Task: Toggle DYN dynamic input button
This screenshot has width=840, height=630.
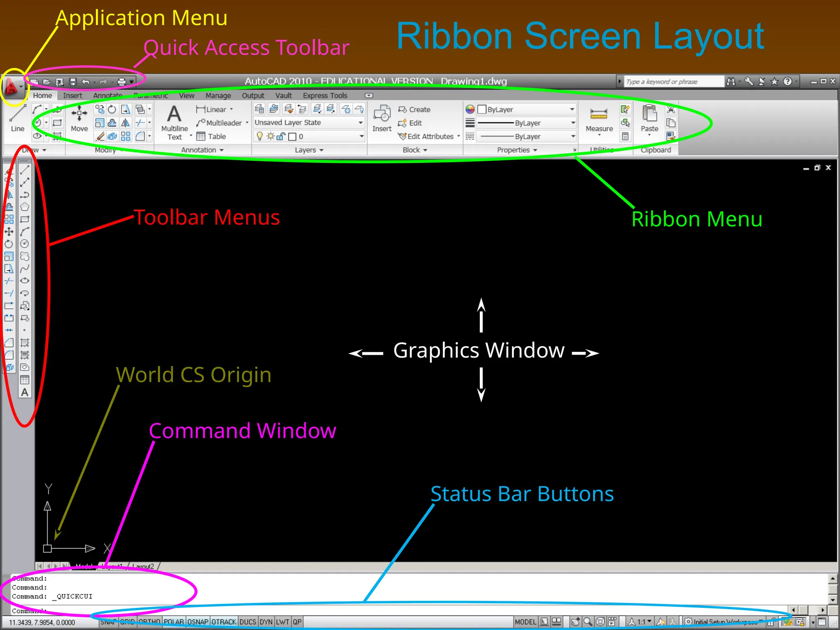Action: [x=266, y=622]
